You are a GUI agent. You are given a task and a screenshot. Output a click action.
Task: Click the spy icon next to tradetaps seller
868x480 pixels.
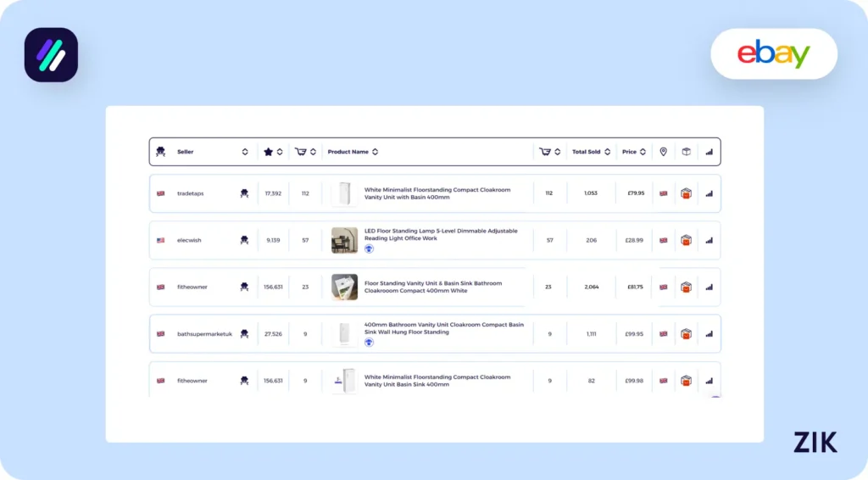click(x=244, y=193)
